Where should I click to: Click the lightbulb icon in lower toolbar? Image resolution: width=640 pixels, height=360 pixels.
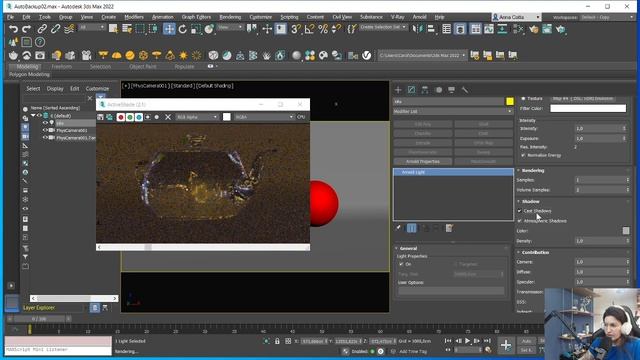tap(57, 55)
